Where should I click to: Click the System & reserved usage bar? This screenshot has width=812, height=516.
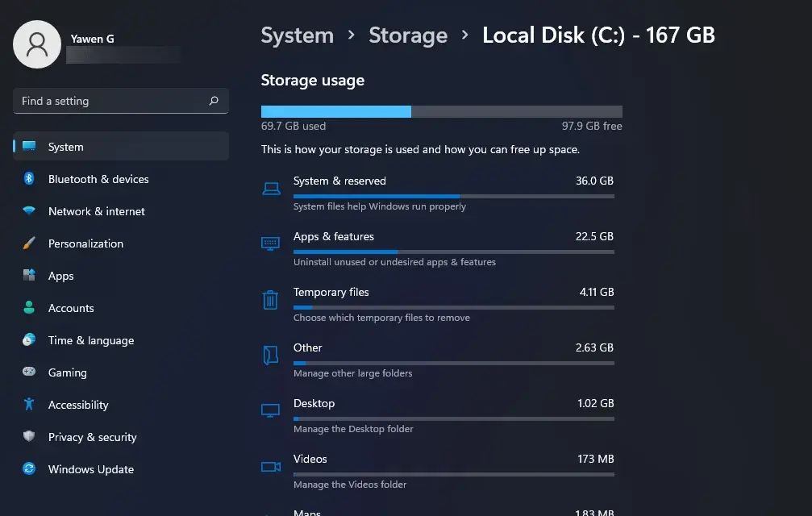click(x=454, y=196)
